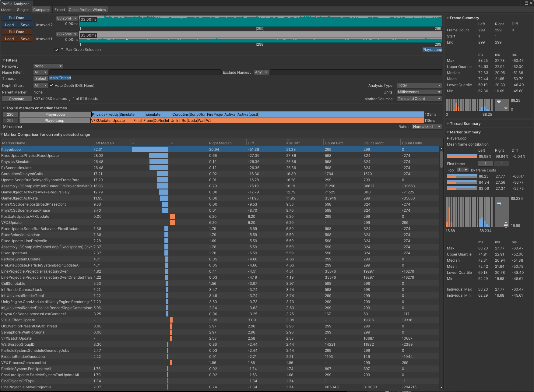Screen dimensions: 534x392
Task: Uncheck the Pair Graph Selection checkbox
Action: click(57, 50)
